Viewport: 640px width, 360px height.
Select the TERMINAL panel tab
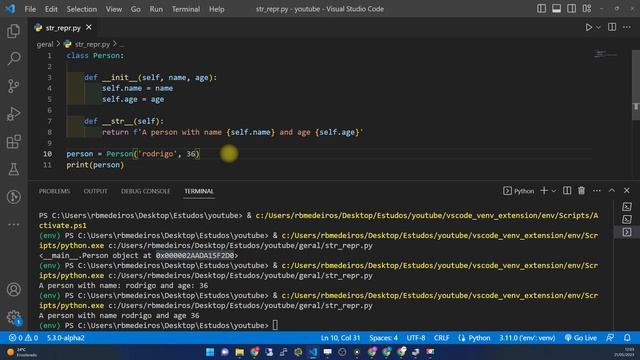199,191
